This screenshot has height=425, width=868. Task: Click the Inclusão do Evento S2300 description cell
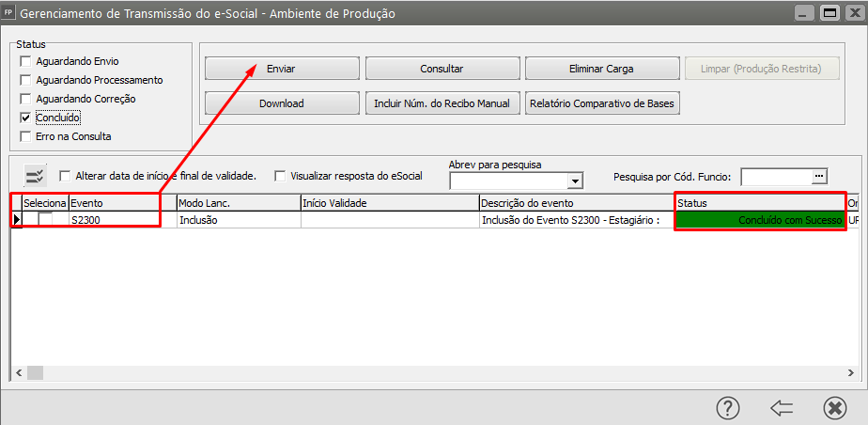click(x=578, y=220)
